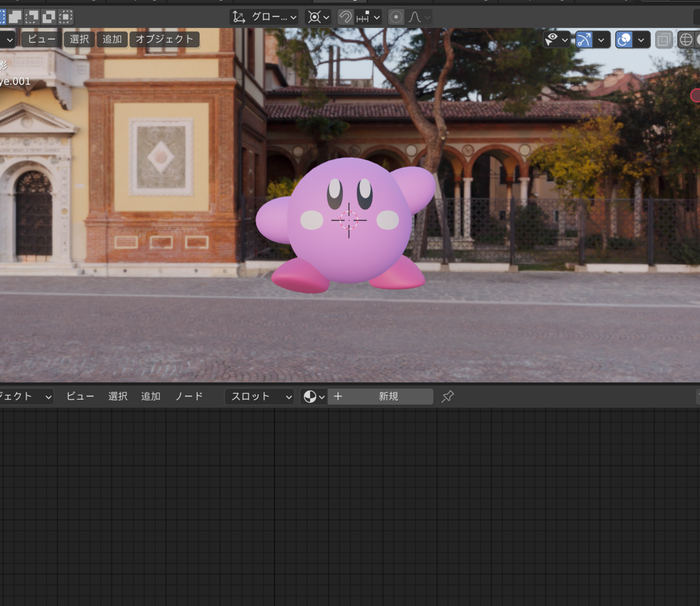Toggle viewport gizmos display
Image resolution: width=700 pixels, height=606 pixels.
click(584, 40)
